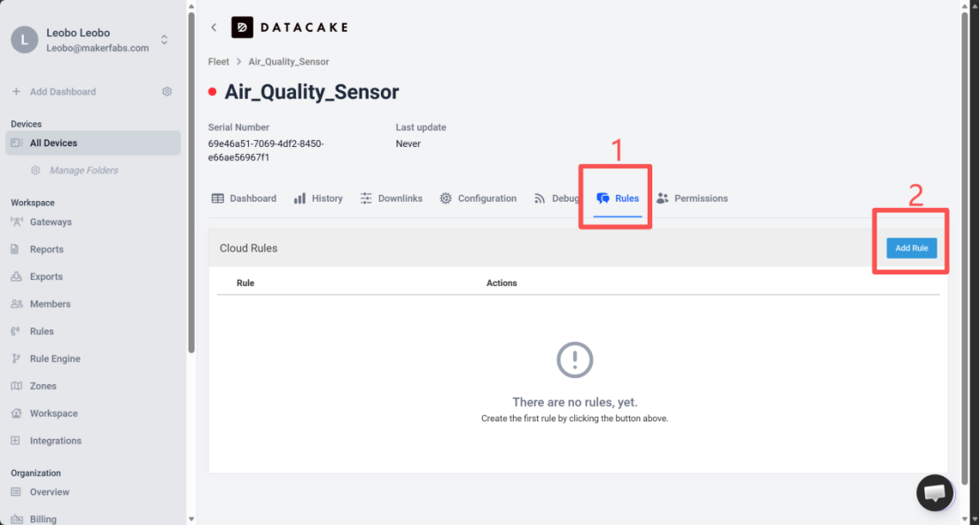Click the Members people icon

pos(17,304)
